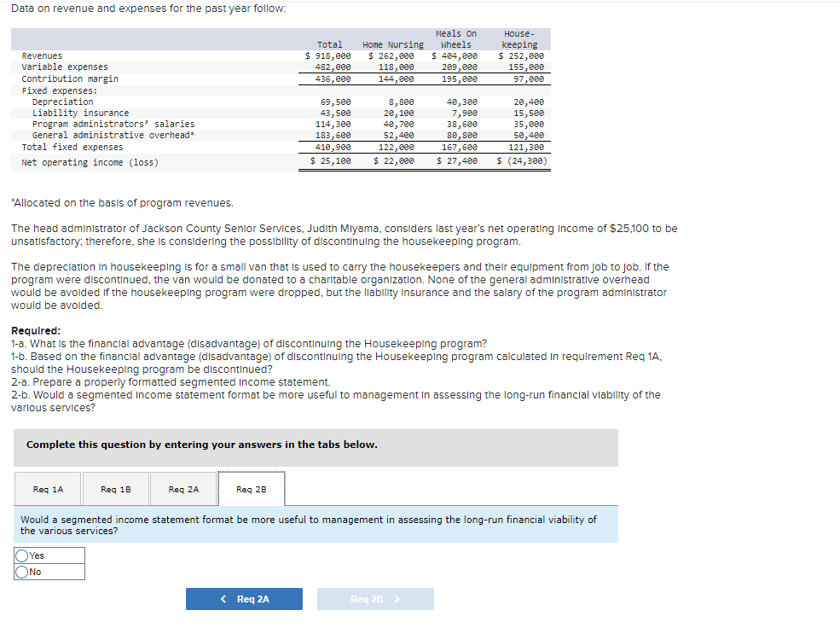This screenshot has width=840, height=628.
Task: Click the disabled Req 2B next button
Action: (x=375, y=599)
